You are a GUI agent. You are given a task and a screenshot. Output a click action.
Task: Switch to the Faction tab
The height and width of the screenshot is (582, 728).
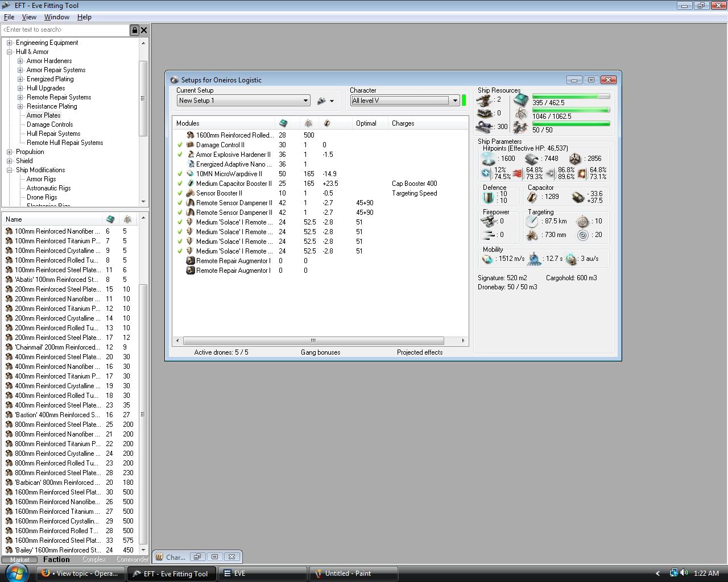pos(56,559)
